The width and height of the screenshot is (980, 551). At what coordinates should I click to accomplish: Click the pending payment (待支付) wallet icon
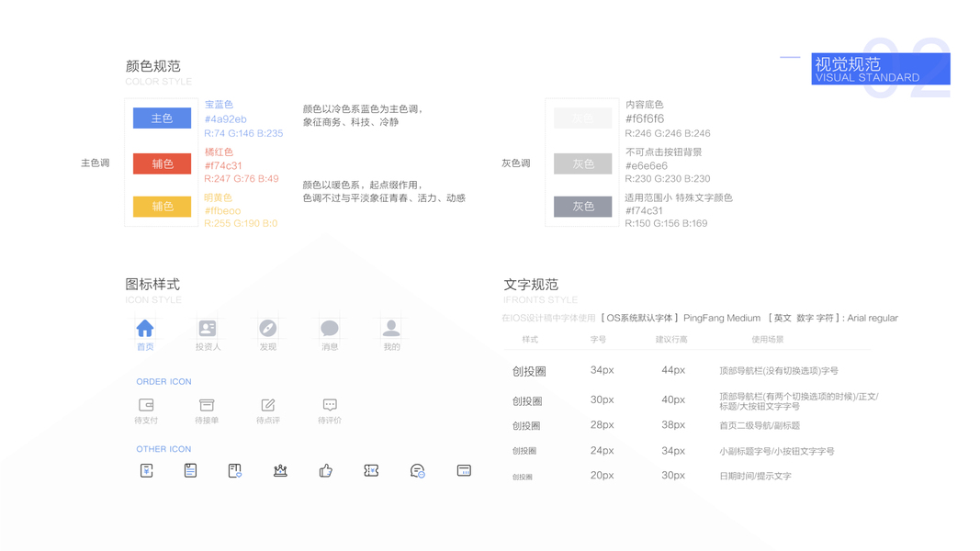click(x=146, y=405)
